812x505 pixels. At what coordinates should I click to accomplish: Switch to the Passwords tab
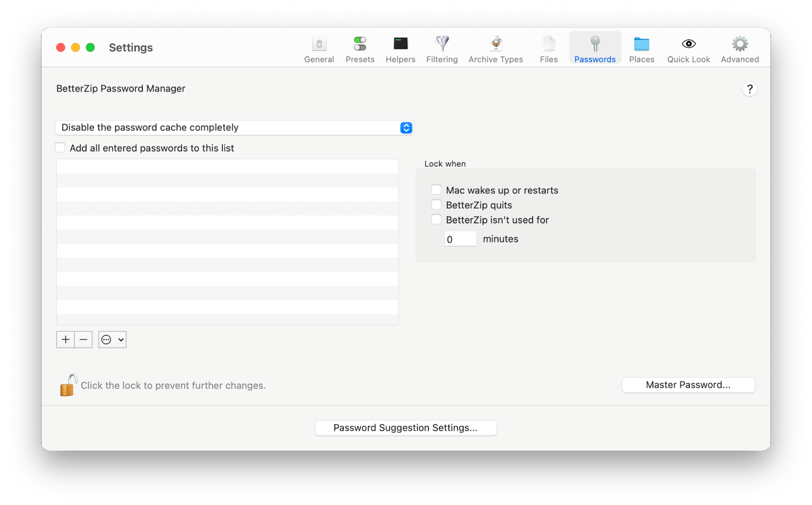click(x=594, y=48)
